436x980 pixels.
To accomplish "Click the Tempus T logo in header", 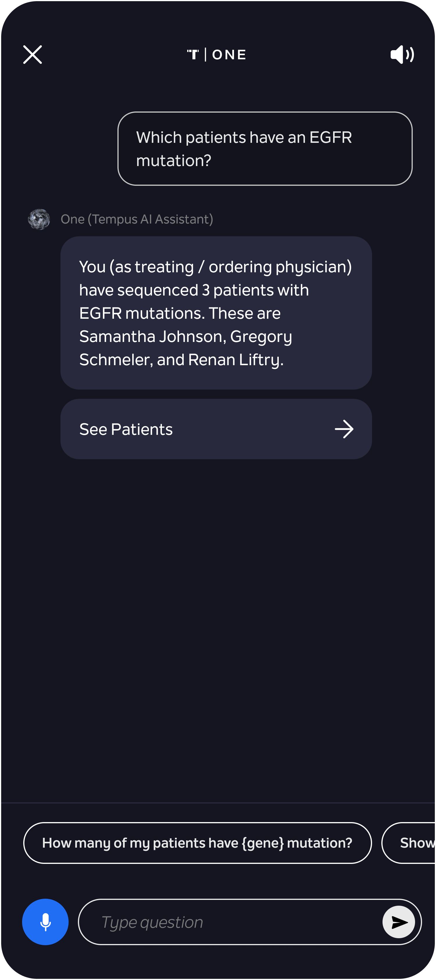I will point(193,54).
